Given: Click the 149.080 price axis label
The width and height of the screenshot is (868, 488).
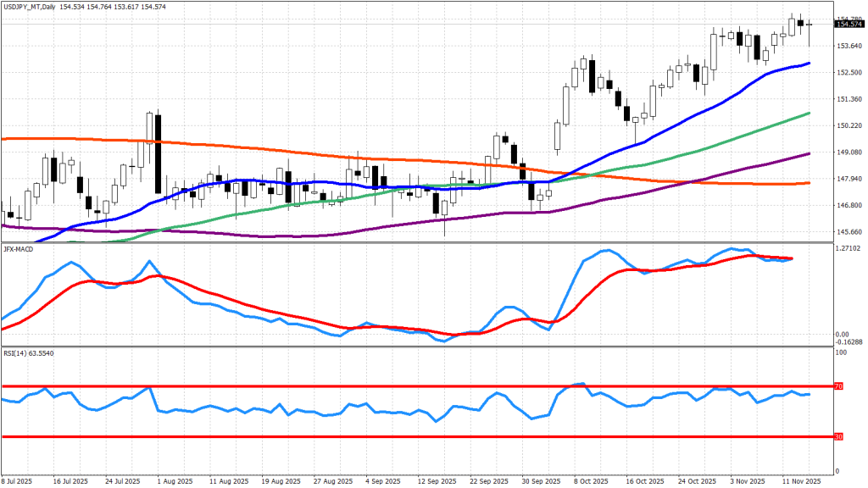Looking at the screenshot, I should click(849, 152).
